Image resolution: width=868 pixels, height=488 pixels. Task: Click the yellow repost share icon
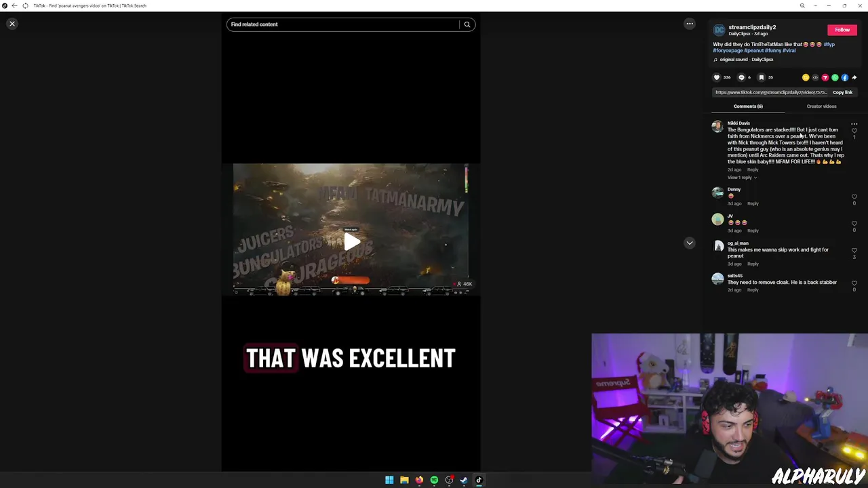point(806,77)
